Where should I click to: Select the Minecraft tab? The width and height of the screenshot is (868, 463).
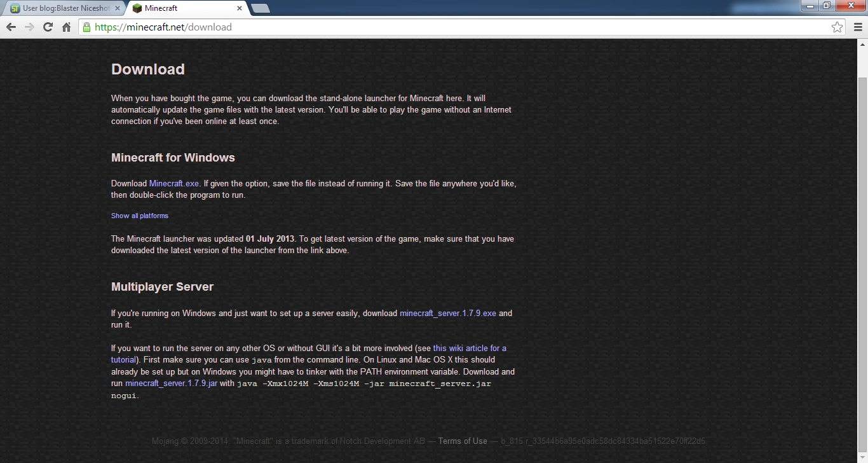click(x=187, y=8)
